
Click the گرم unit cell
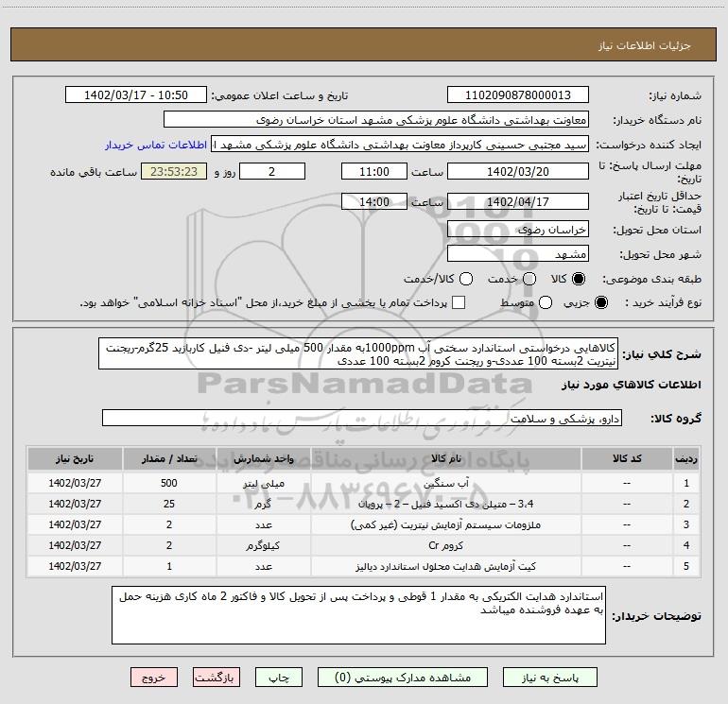(263, 504)
